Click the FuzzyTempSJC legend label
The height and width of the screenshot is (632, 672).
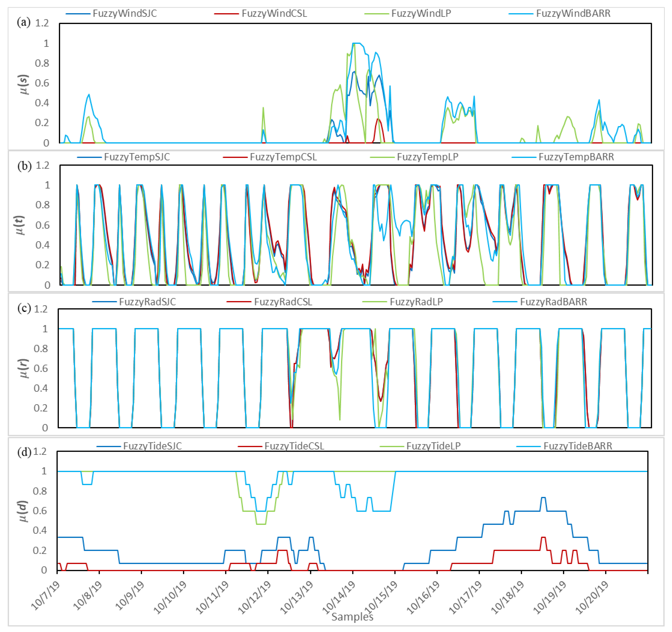[x=137, y=157]
